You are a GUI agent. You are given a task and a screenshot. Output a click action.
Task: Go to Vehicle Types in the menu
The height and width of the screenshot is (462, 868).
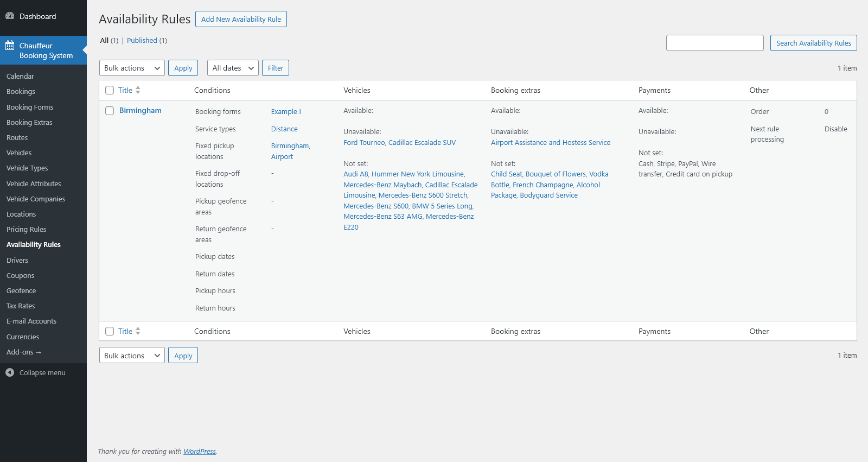click(x=27, y=168)
